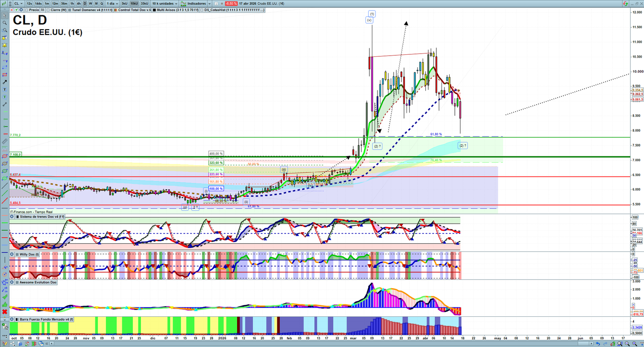Screen dimensions: 644x347
Task: Click the list icon right of Precio
Action: click(43, 10)
